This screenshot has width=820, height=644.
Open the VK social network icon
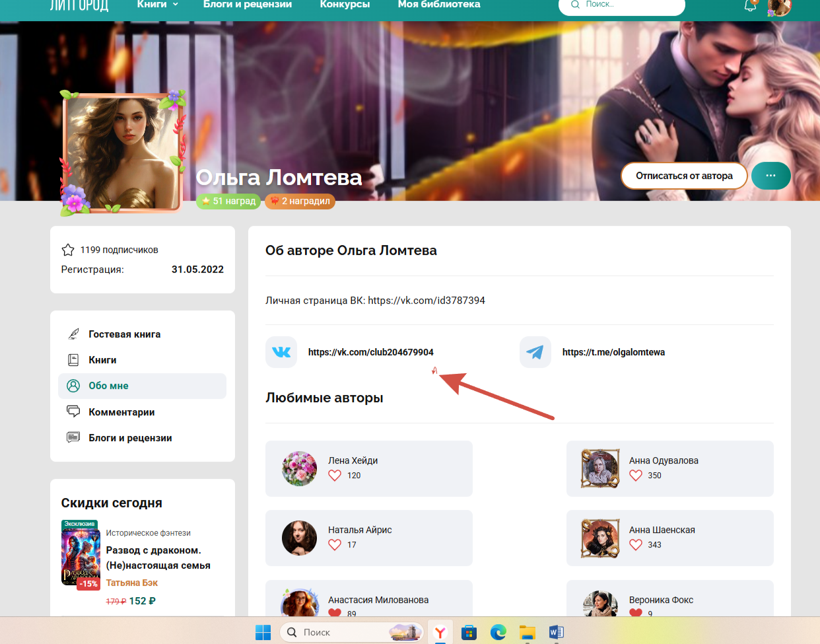click(281, 352)
